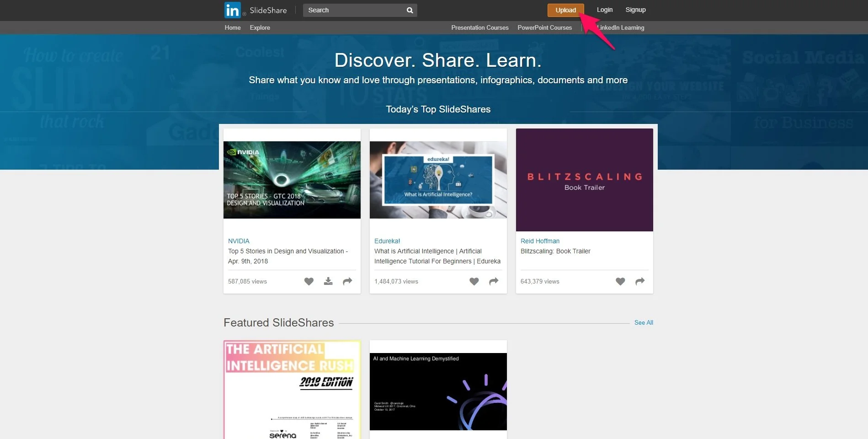868x439 pixels.
Task: Open PowerPoint Courses link
Action: pos(545,27)
